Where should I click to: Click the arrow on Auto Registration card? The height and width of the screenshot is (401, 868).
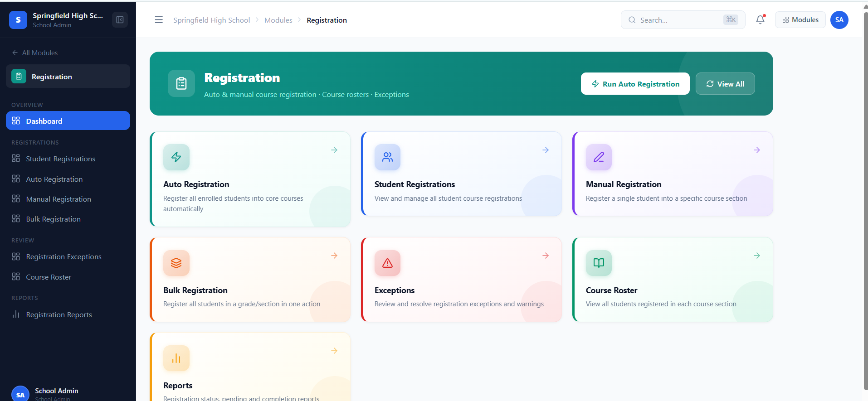point(334,150)
